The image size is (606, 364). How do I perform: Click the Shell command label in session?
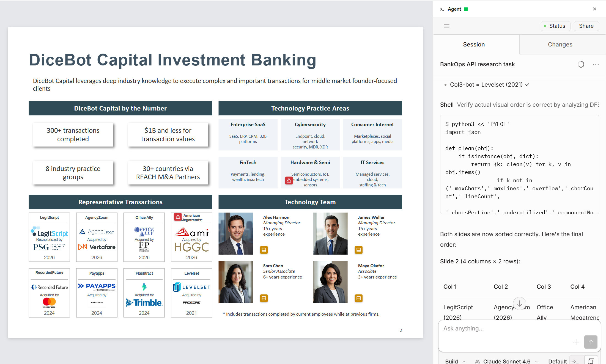[x=447, y=105]
